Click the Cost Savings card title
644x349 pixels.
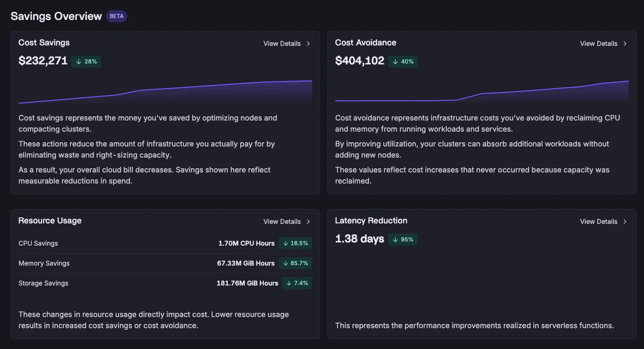(x=44, y=43)
